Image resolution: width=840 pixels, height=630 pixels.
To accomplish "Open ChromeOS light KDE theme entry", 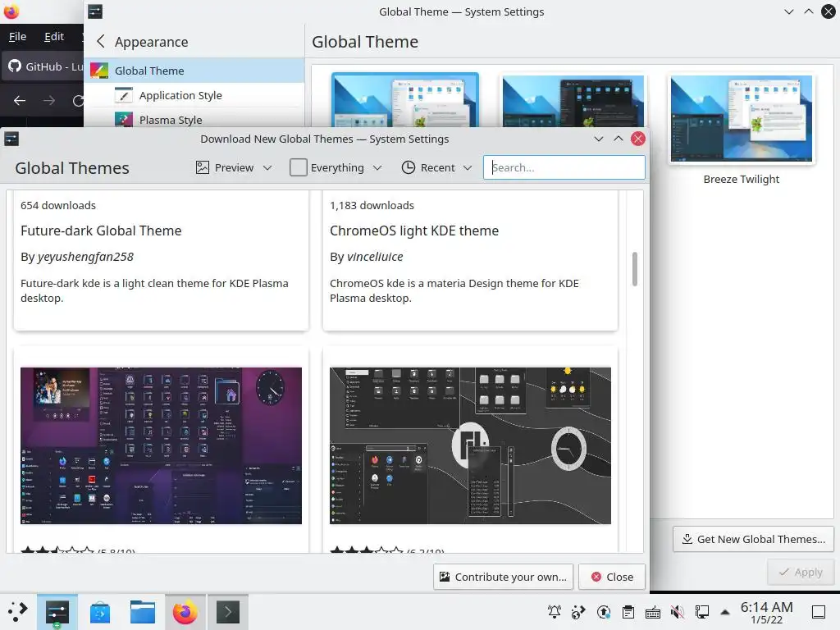I will (414, 231).
